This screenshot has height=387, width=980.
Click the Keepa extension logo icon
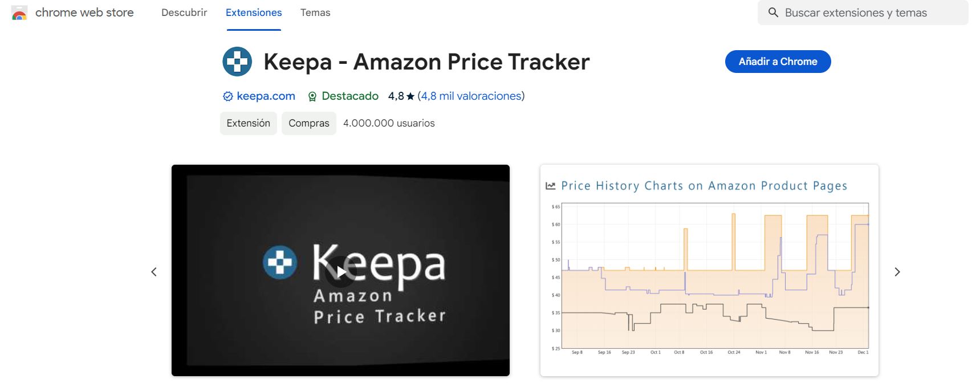(237, 62)
